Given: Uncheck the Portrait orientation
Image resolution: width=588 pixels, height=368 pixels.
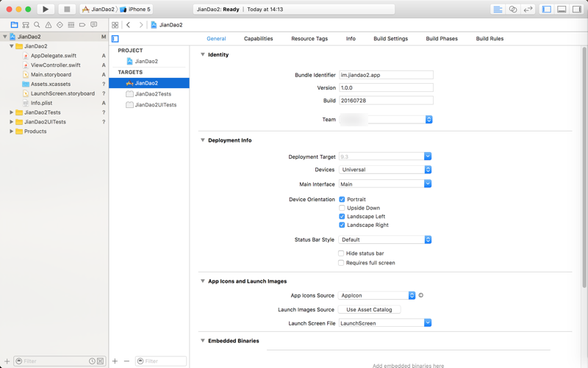Looking at the screenshot, I should (342, 199).
